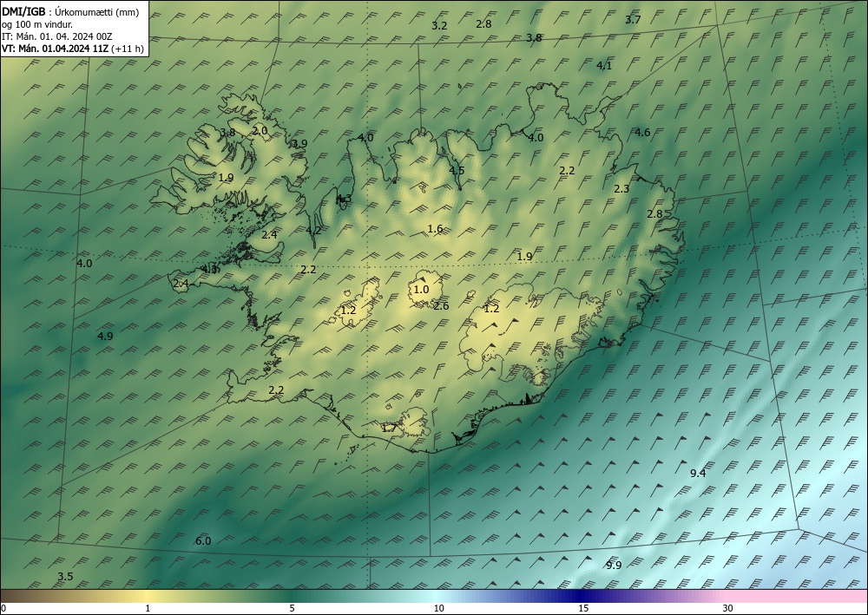
Task: Click the 4.5 precipitation value
Action: click(457, 170)
